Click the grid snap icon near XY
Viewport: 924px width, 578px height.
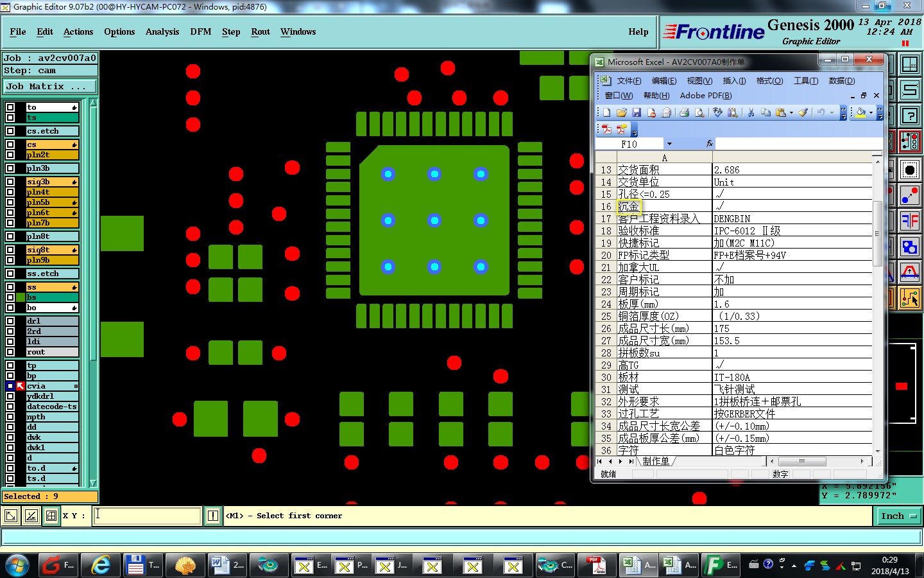(51, 516)
